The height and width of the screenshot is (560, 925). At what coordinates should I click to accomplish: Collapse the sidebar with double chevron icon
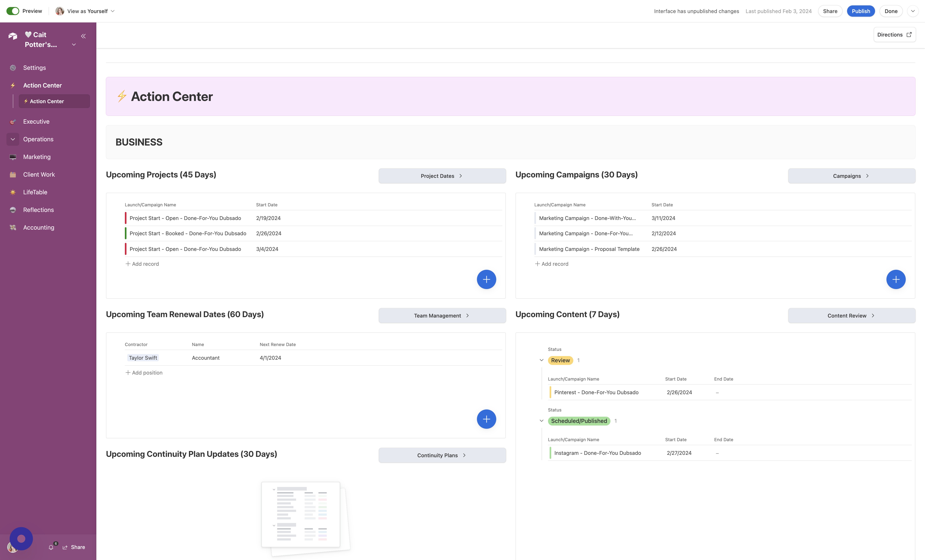pos(83,36)
